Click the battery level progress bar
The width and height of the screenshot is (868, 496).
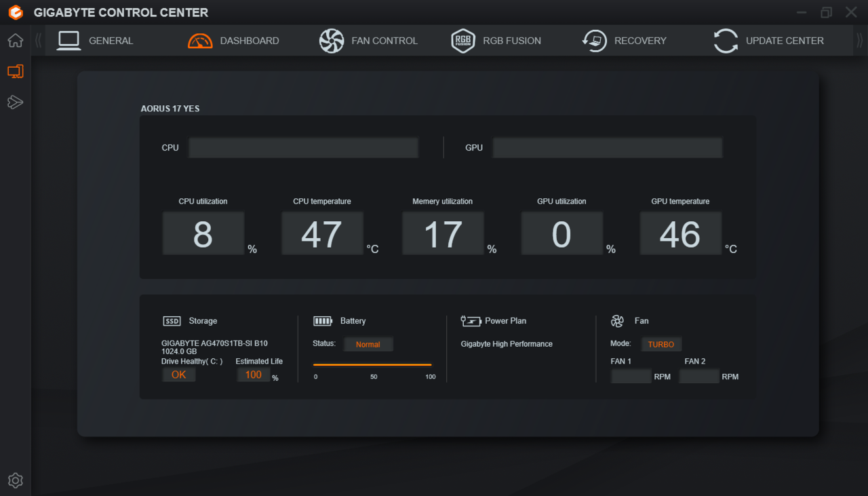(x=372, y=365)
